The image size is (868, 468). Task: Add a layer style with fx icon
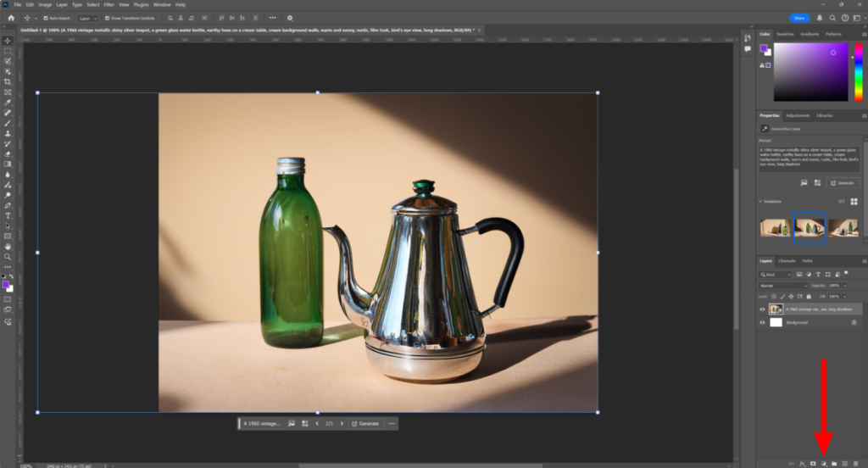tap(802, 464)
